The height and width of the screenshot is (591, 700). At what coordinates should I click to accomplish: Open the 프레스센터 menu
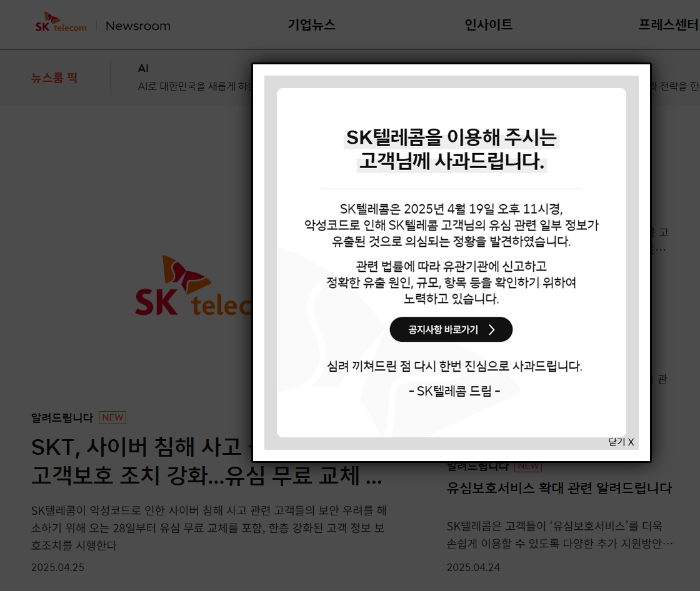668,24
